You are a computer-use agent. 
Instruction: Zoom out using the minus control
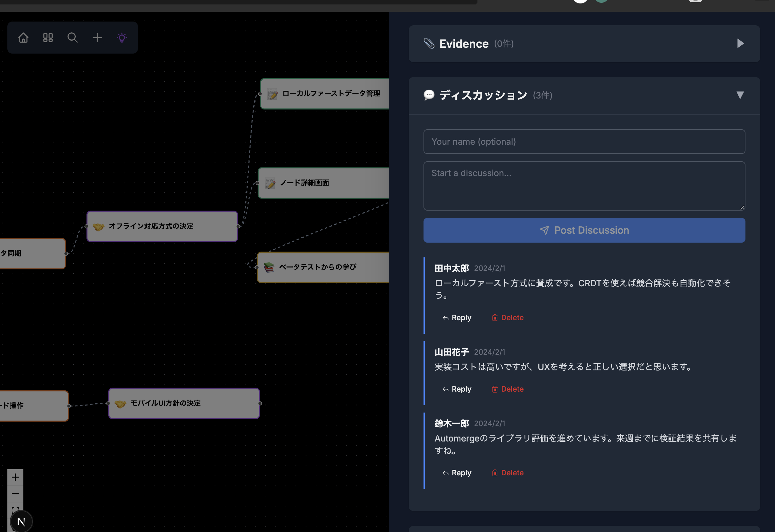pos(15,494)
